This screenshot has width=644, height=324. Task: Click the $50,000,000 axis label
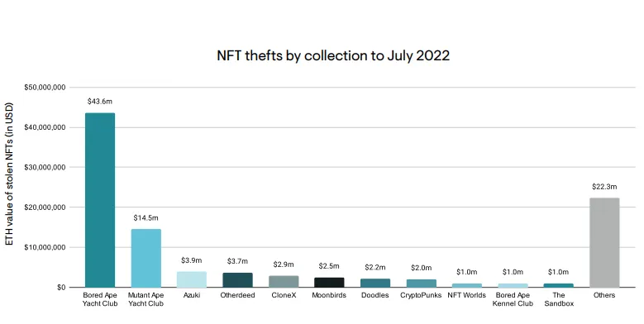point(45,88)
